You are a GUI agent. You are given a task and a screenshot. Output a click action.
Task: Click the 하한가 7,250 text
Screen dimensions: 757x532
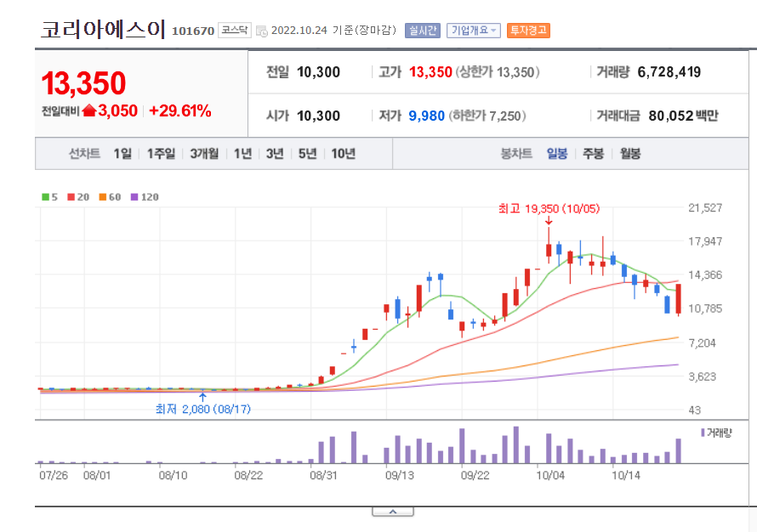click(x=487, y=116)
